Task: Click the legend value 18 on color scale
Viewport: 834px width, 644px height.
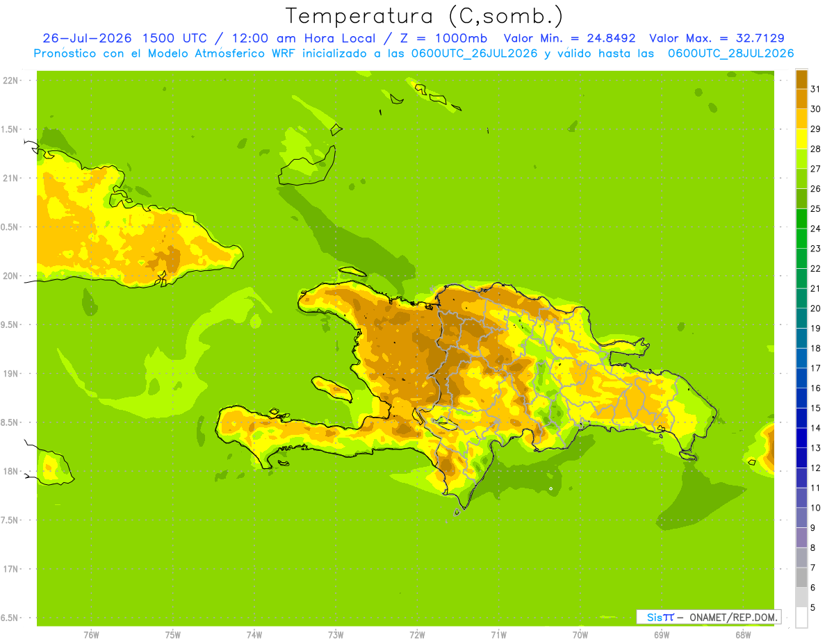Action: (815, 348)
